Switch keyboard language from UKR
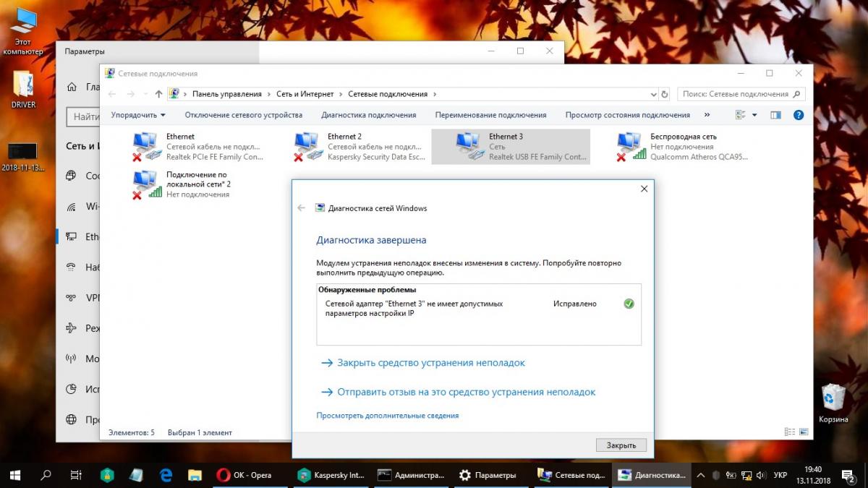Image resolution: width=868 pixels, height=488 pixels. [780, 475]
